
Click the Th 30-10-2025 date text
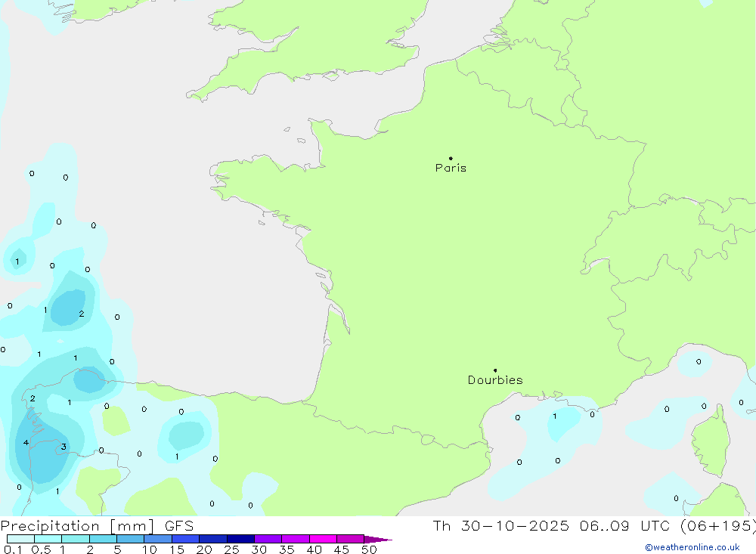[500, 526]
